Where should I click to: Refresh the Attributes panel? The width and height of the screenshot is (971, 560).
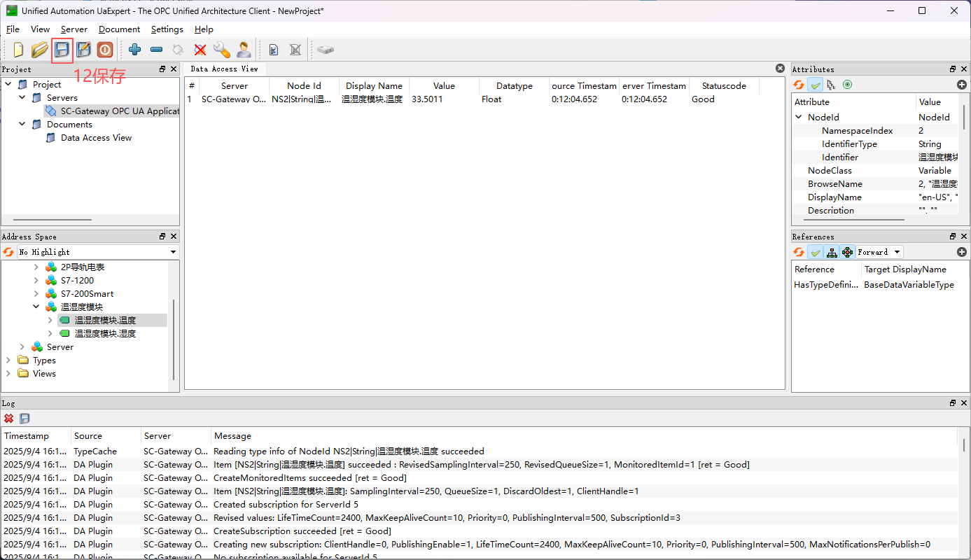(799, 85)
